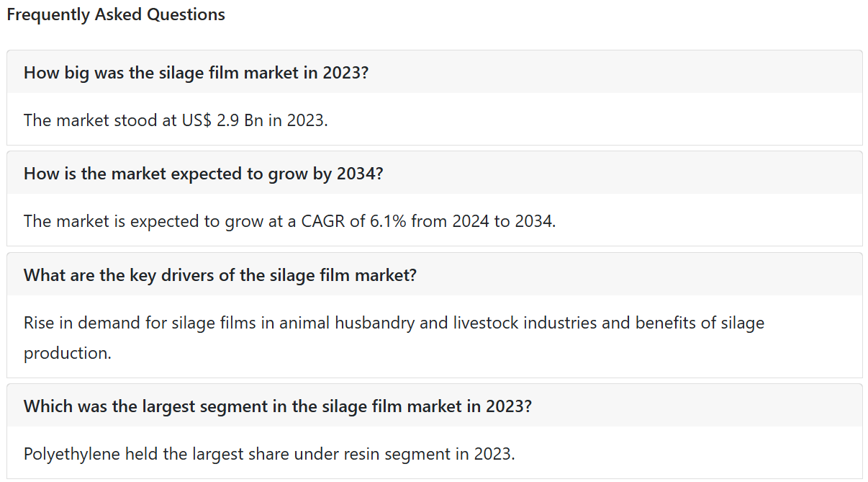Click the answer 'The market stood at US$ 2.9 Bn'

tap(176, 120)
